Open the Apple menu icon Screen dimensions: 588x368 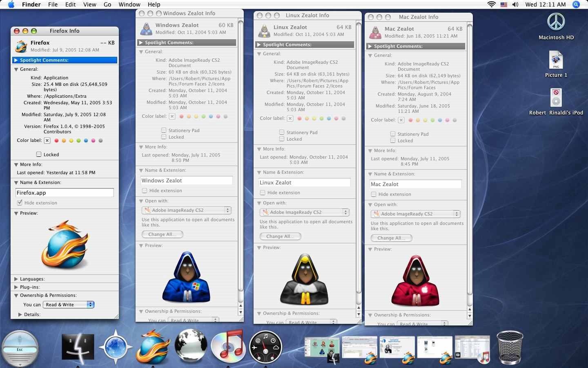[x=11, y=4]
